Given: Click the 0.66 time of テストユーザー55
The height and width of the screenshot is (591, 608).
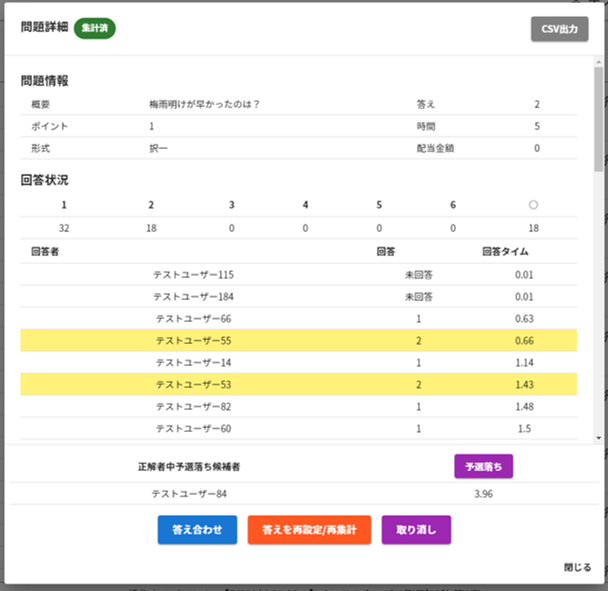Looking at the screenshot, I should pyautogui.click(x=524, y=340).
